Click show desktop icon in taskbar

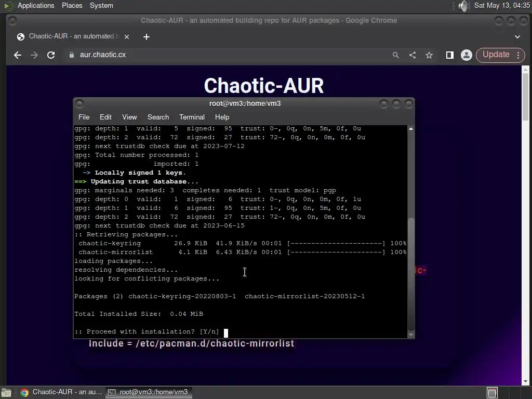point(6,393)
